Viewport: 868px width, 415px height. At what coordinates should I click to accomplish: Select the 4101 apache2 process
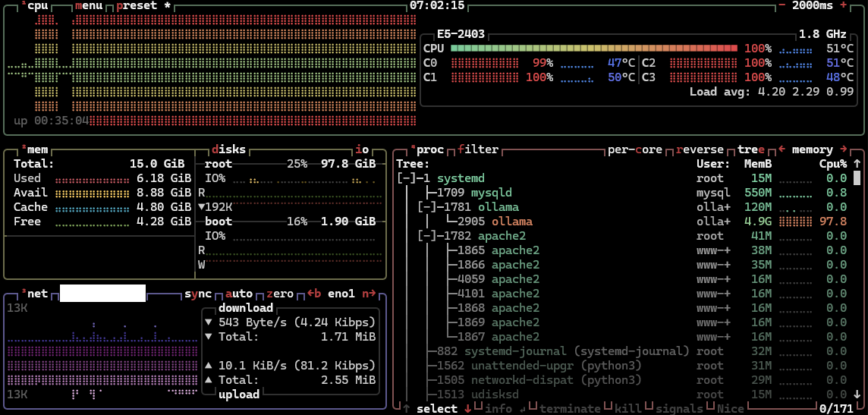click(622, 294)
